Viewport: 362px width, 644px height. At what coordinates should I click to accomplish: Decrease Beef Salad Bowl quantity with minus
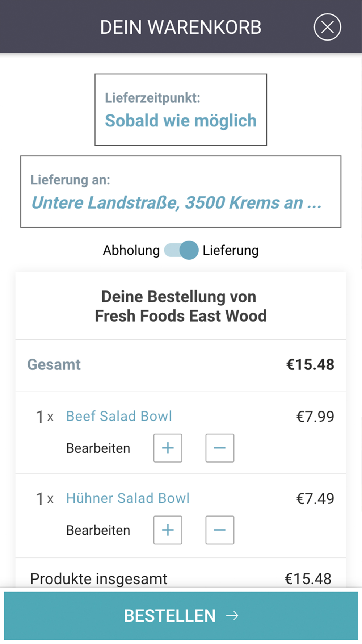(220, 448)
